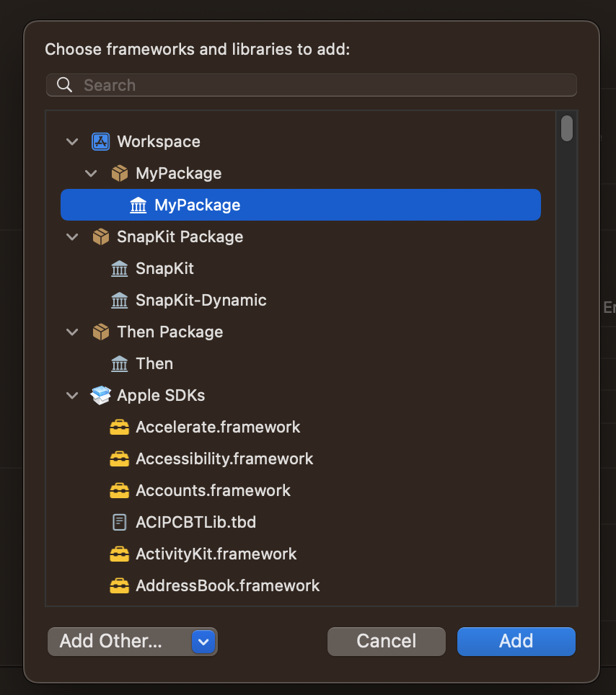The height and width of the screenshot is (695, 616).
Task: Collapse the SnapKit Package group
Action: (x=72, y=236)
